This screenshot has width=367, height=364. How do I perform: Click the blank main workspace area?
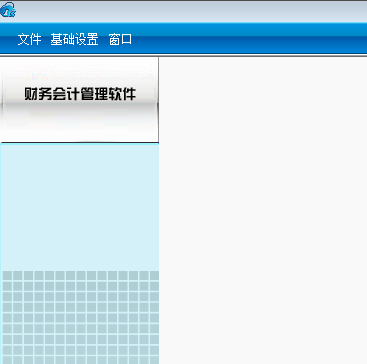pos(263,210)
